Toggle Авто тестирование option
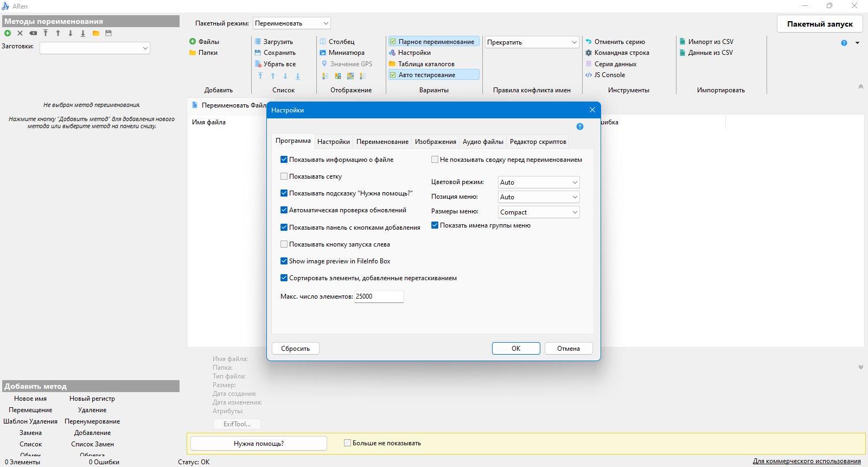This screenshot has height=467, width=868. click(433, 75)
